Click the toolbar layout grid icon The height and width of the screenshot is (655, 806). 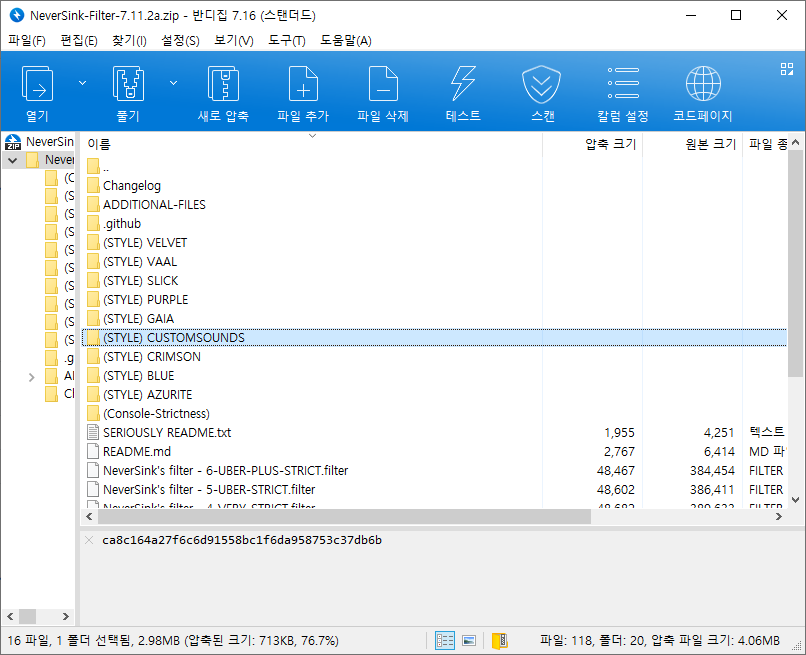786,69
